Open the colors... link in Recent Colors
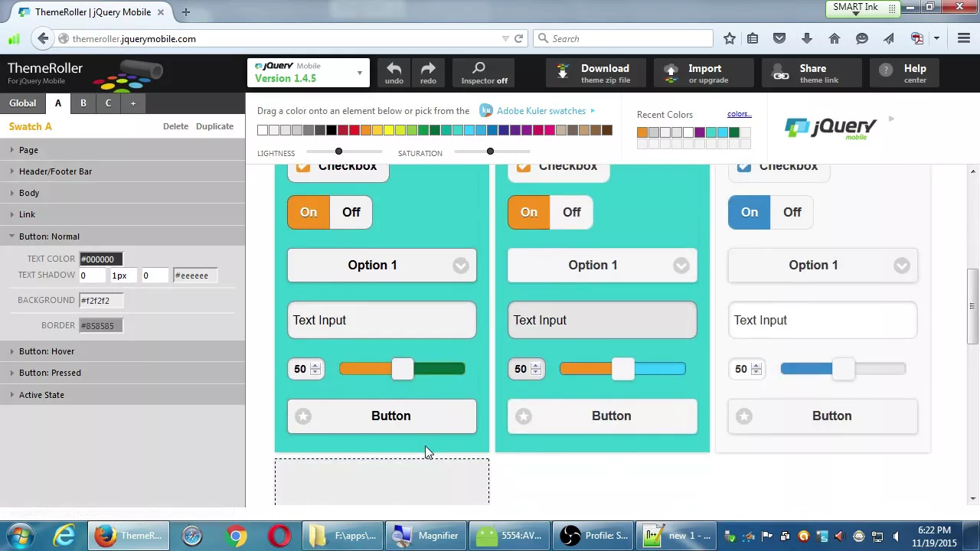 739,114
